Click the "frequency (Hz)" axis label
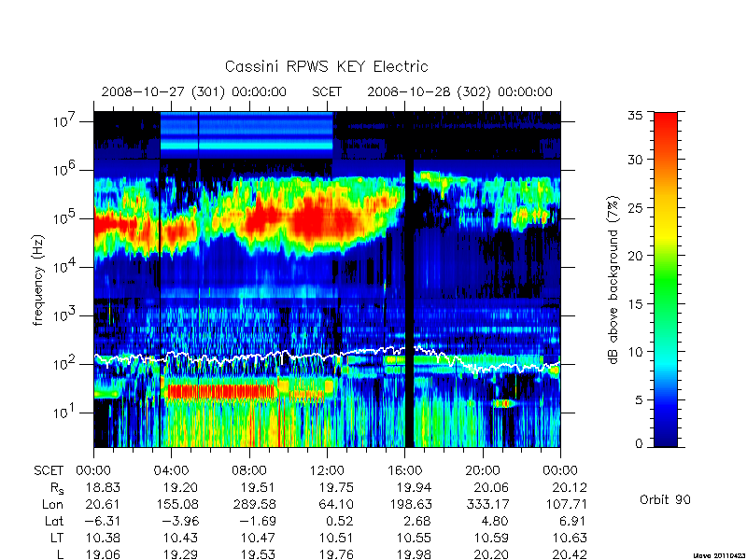This screenshot has width=747, height=560. coord(38,280)
